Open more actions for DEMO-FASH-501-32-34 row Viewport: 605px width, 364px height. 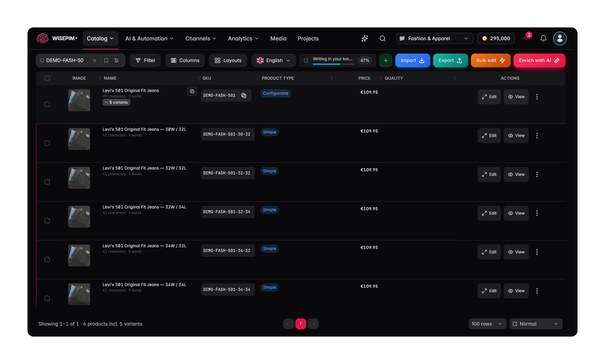[x=537, y=213]
